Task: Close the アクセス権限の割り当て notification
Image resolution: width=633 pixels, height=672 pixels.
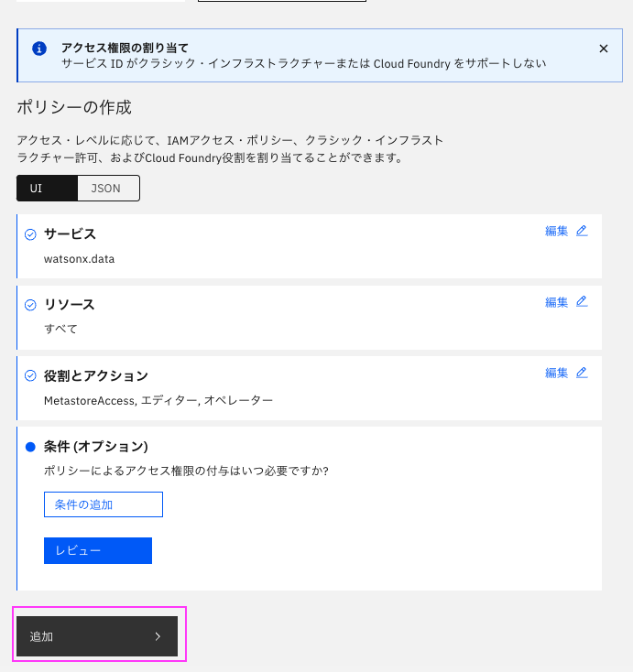Action: click(603, 49)
